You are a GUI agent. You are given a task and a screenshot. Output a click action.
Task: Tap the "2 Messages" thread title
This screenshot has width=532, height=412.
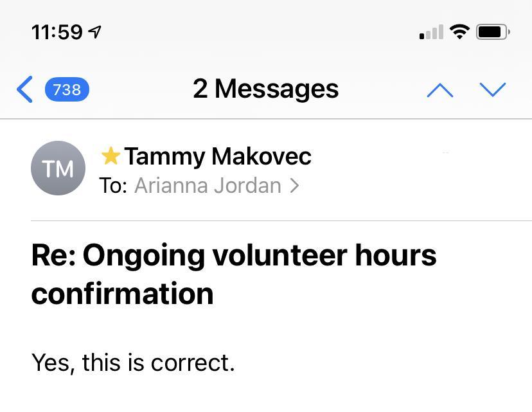click(x=265, y=89)
